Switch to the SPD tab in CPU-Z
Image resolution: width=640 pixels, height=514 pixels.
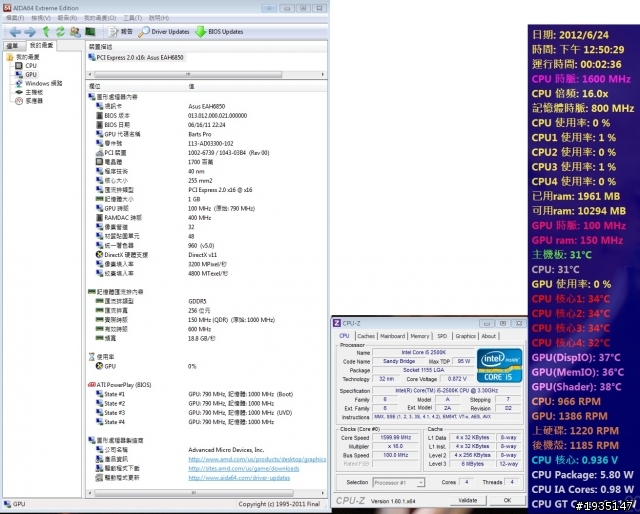(442, 336)
